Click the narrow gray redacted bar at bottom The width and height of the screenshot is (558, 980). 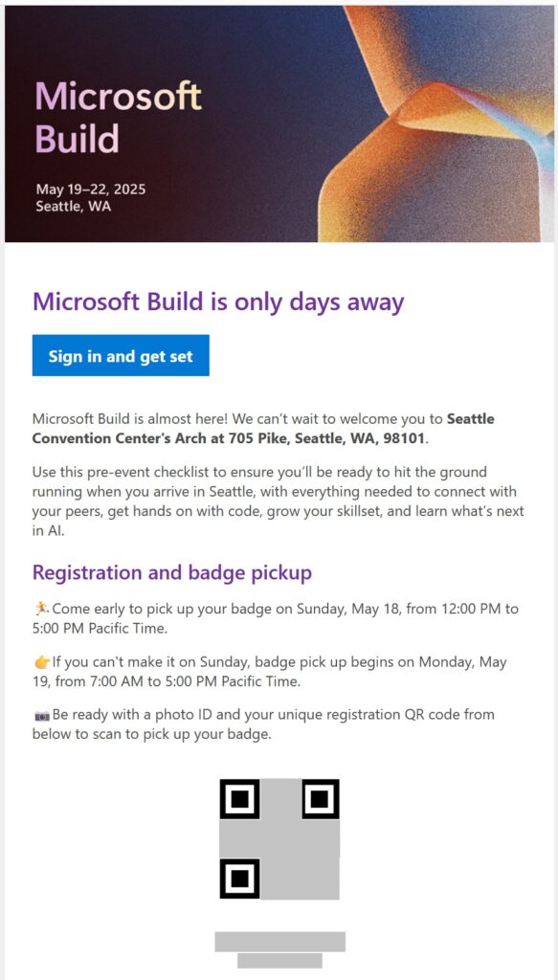pyautogui.click(x=279, y=961)
